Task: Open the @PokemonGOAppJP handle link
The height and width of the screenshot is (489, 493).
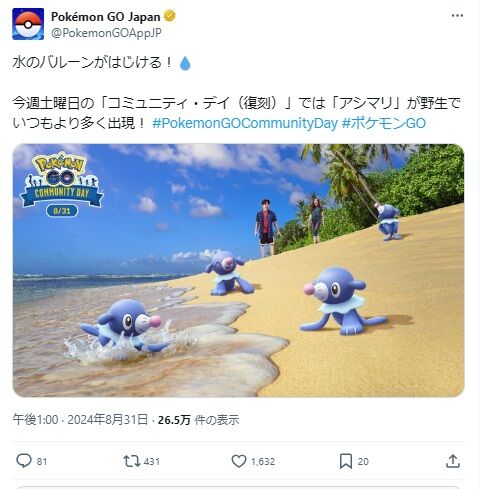Action: 106,33
